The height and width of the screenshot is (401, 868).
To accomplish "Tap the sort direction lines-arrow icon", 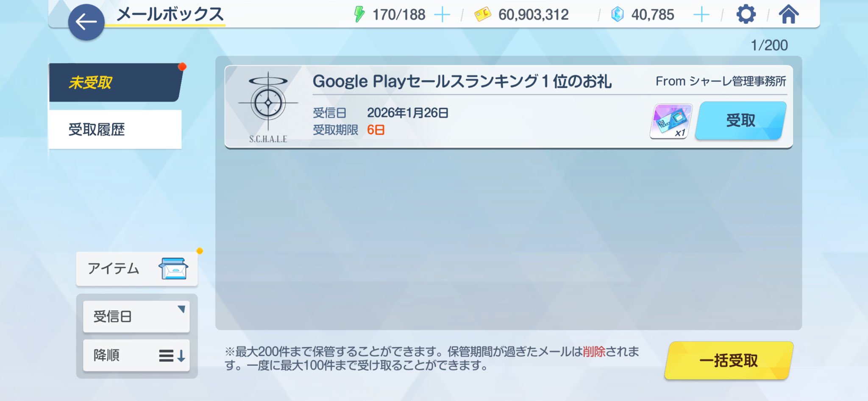I will (x=172, y=355).
